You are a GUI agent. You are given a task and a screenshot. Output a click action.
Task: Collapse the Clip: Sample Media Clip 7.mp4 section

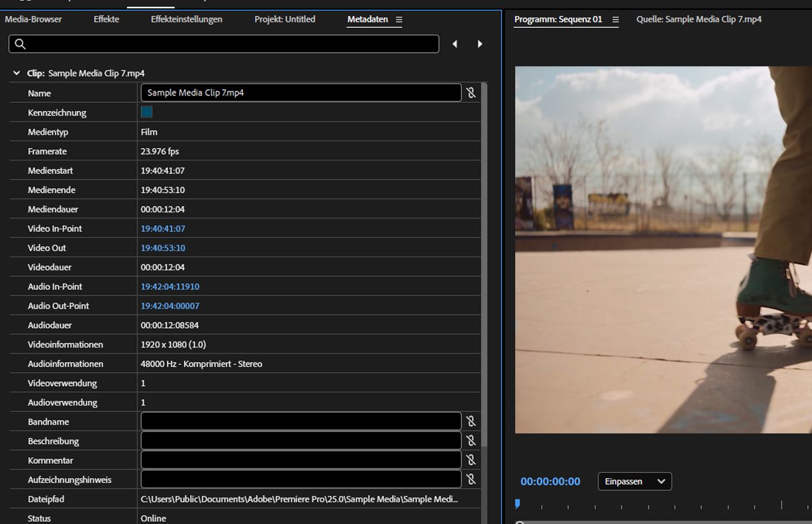[x=16, y=73]
